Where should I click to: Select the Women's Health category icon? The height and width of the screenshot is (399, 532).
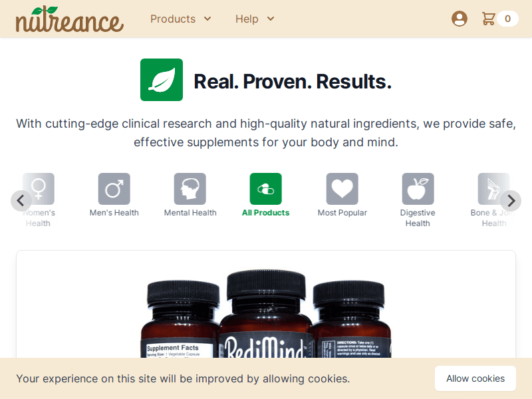[39, 189]
